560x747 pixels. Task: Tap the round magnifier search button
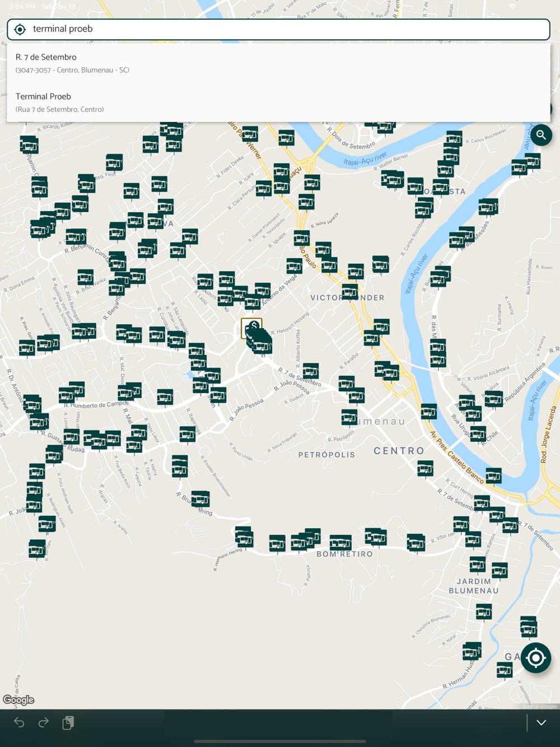541,134
